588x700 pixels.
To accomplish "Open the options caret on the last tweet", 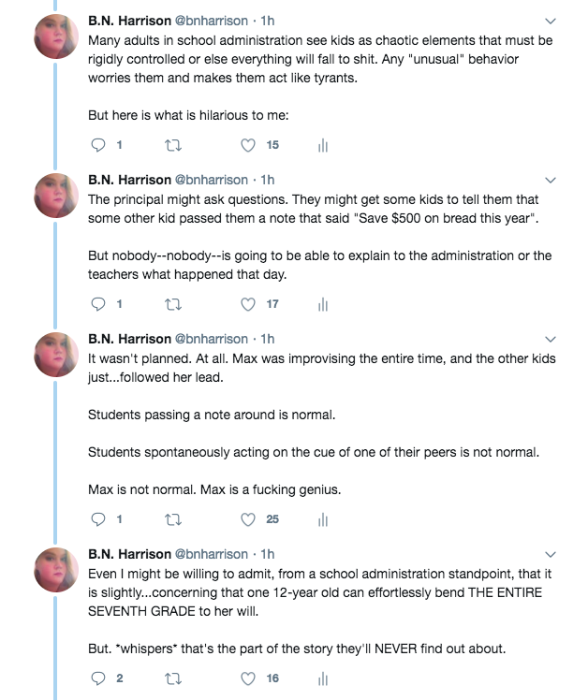I will pyautogui.click(x=551, y=554).
